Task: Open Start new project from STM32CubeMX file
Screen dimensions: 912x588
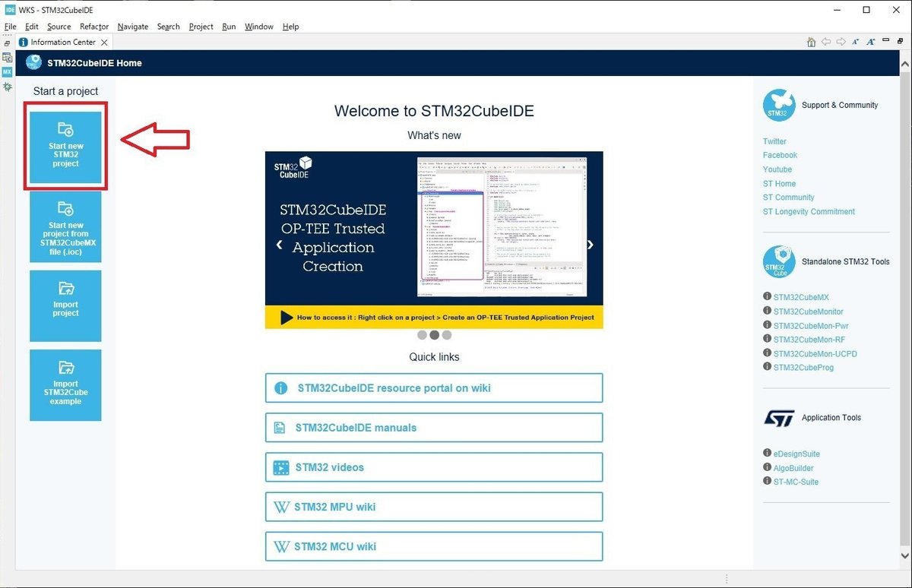Action: (65, 226)
